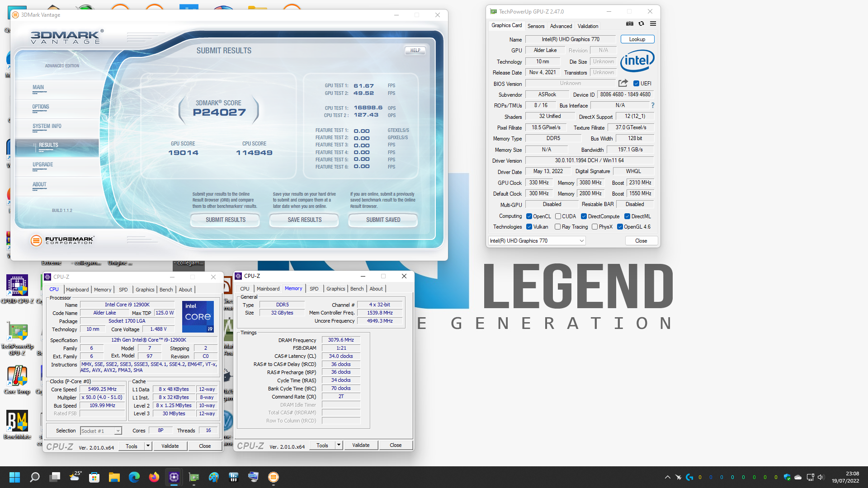Viewport: 868px width, 488px height.
Task: Click the SUBMIT SAVED button
Action: [x=383, y=220]
